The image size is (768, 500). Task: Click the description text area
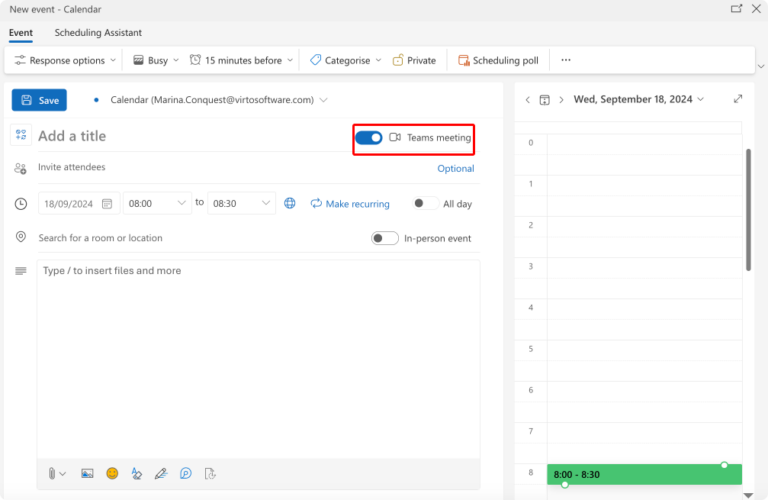(x=259, y=360)
